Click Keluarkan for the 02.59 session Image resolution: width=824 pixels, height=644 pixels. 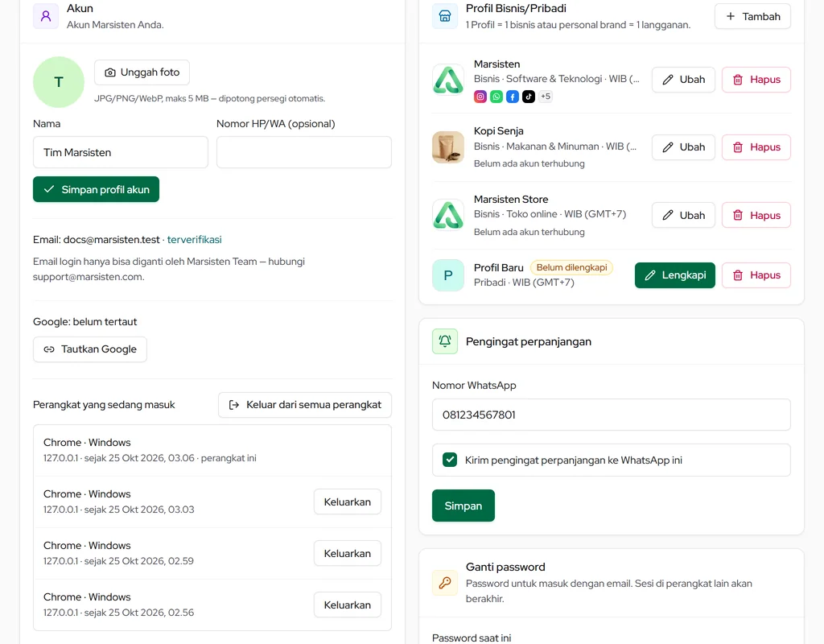(348, 554)
